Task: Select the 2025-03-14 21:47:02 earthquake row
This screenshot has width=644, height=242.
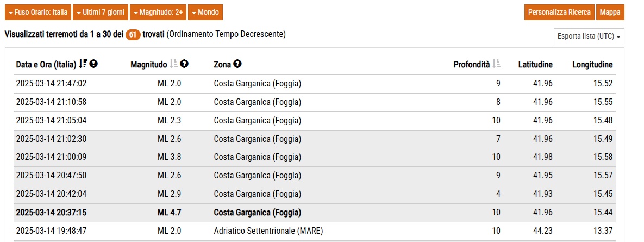Action: click(315, 84)
